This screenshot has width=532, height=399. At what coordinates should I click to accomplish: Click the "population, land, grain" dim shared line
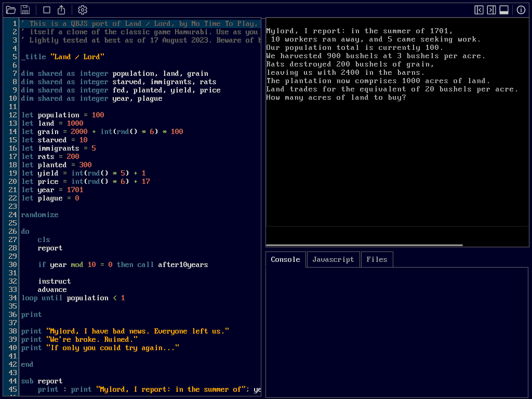pos(115,73)
